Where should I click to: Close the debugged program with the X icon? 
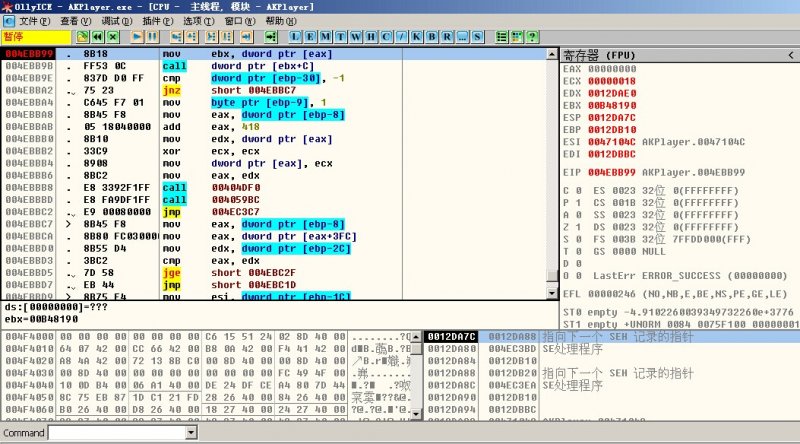113,37
